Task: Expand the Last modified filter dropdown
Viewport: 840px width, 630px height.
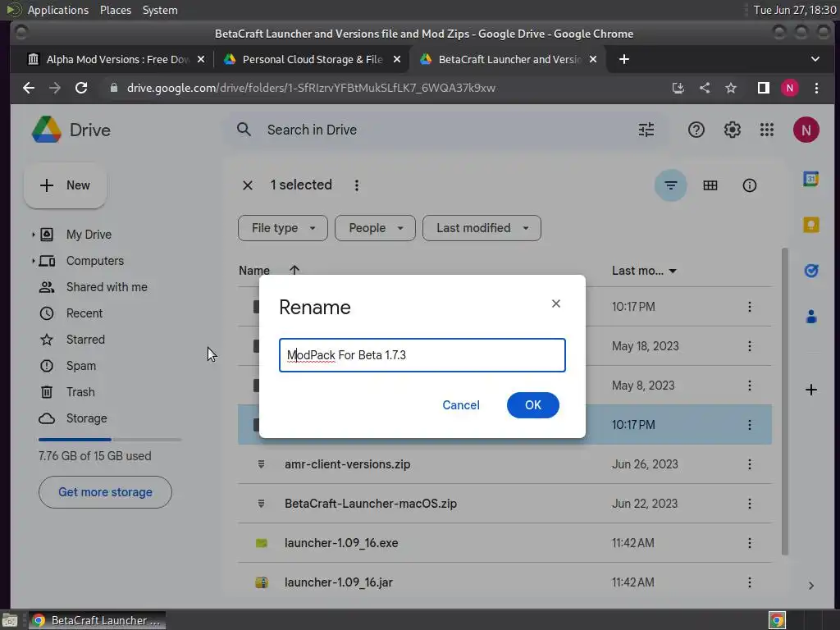Action: click(x=482, y=228)
